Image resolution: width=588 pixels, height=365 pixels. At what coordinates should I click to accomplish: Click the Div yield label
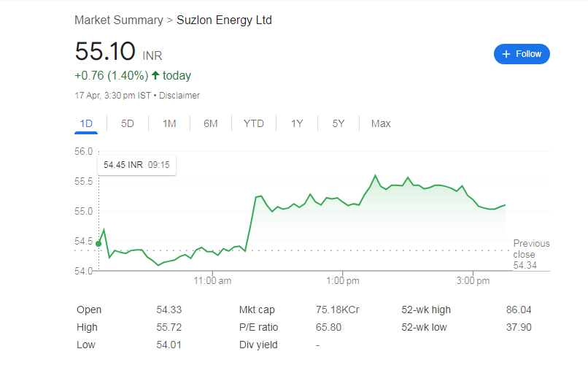pos(258,345)
